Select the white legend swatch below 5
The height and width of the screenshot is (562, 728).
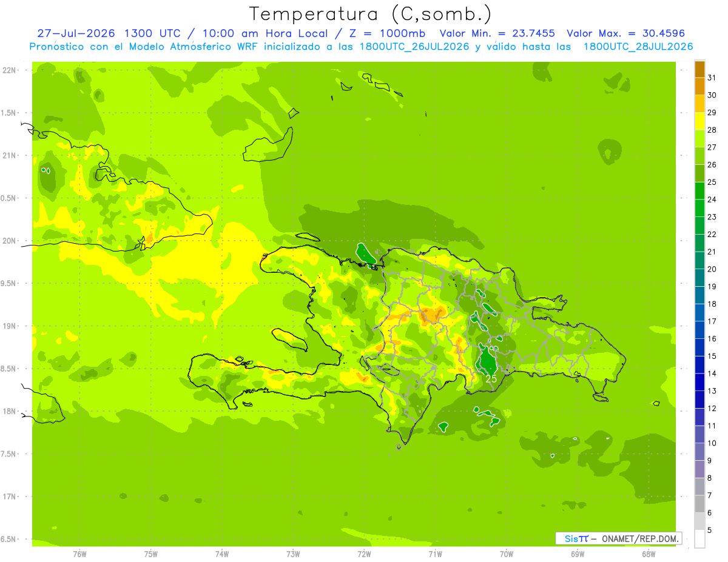click(699, 539)
